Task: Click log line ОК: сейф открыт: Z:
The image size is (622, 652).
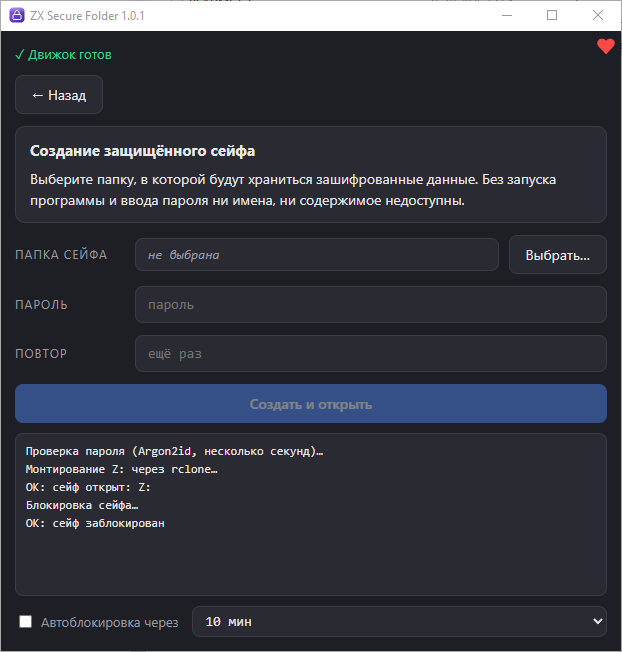Action: click(x=88, y=487)
